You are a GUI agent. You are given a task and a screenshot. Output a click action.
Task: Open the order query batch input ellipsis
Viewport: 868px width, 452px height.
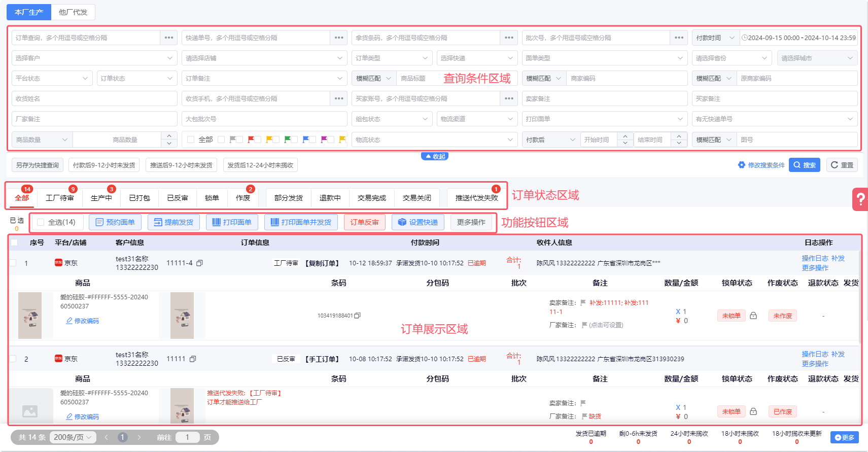[x=169, y=38]
